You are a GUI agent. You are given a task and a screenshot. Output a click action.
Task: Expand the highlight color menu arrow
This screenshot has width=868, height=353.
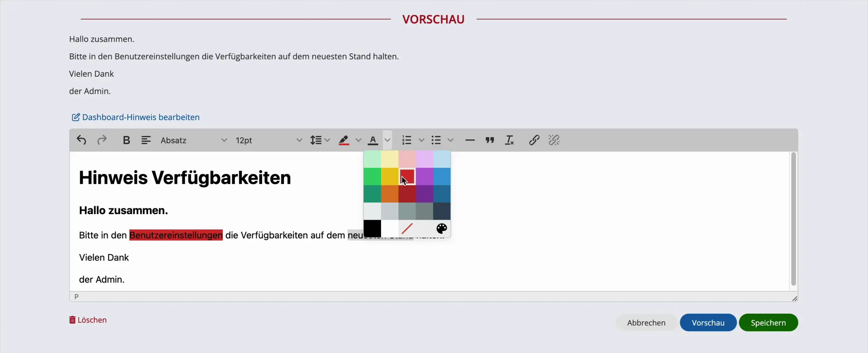[x=358, y=140]
